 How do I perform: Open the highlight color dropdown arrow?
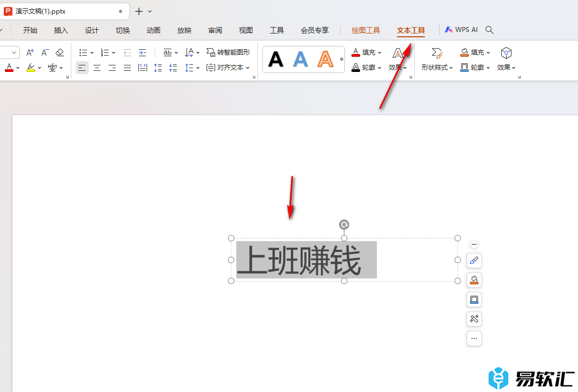click(39, 68)
